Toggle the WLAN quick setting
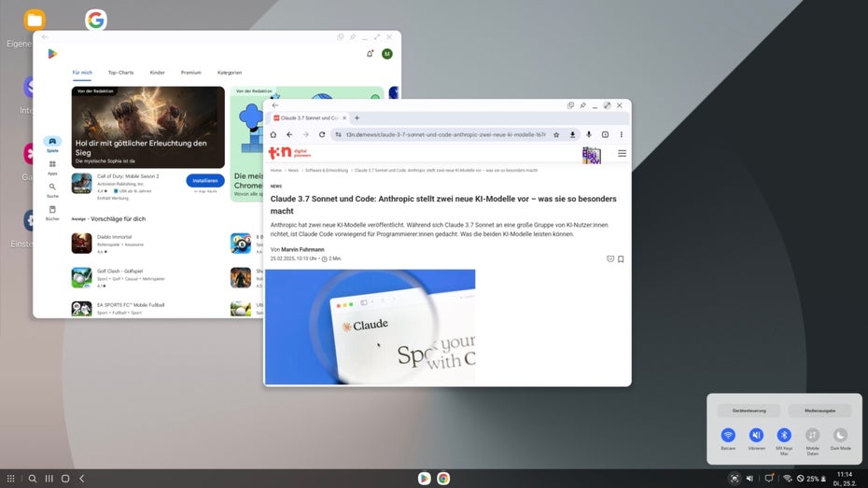This screenshot has width=868, height=488. (728, 435)
